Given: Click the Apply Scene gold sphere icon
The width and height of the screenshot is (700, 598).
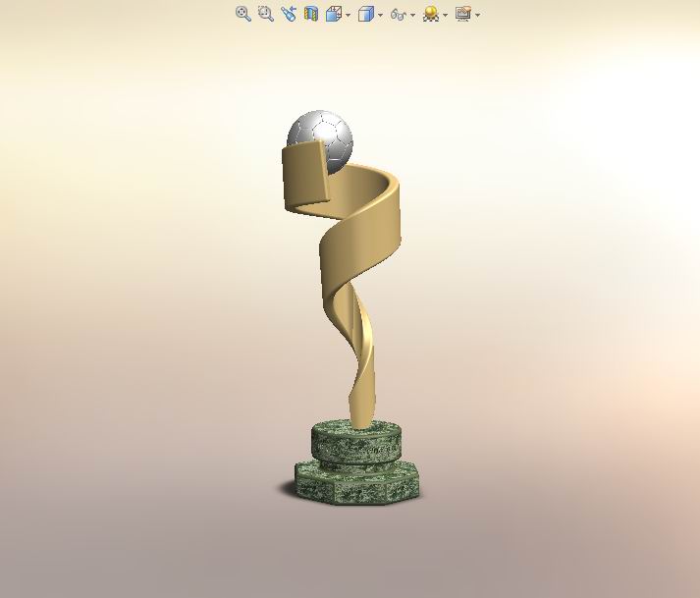Looking at the screenshot, I should tap(430, 15).
